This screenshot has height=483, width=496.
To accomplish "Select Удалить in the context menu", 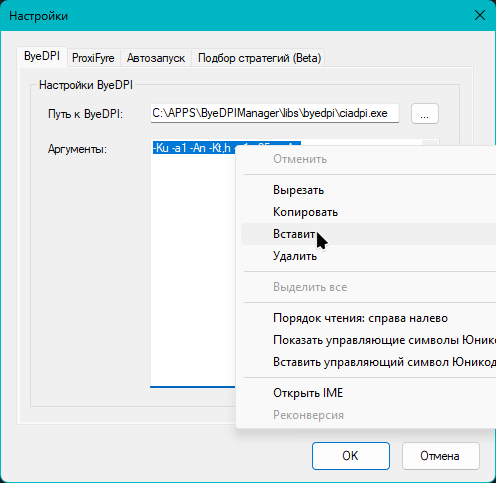I will (x=368, y=256).
